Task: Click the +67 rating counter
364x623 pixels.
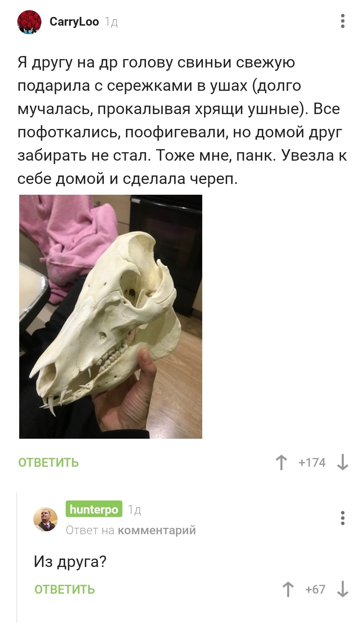Action: click(x=315, y=589)
